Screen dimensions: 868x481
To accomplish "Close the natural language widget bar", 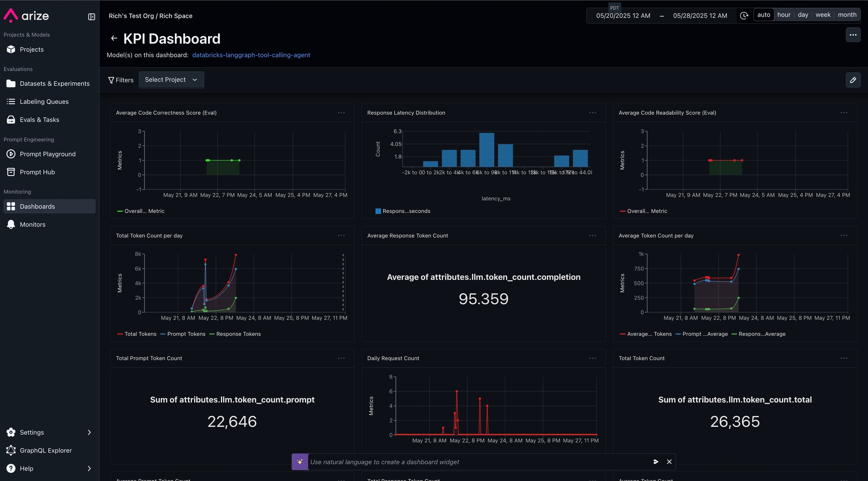I will coord(669,462).
